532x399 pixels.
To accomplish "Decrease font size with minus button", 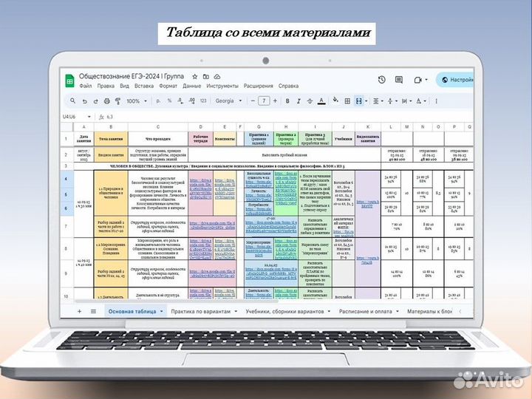I will pos(253,100).
